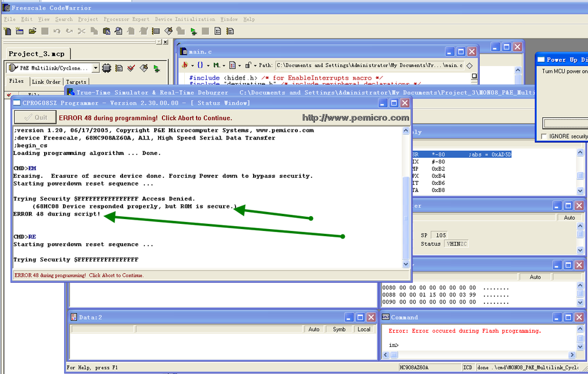Click the main.c path field
This screenshot has height=374, width=588.
tap(370, 65)
